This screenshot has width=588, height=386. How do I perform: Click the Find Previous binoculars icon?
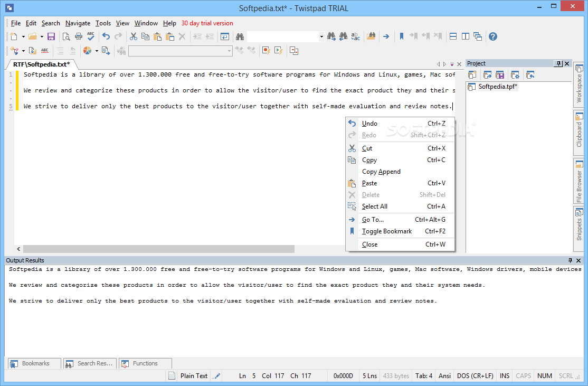pyautogui.click(x=343, y=36)
